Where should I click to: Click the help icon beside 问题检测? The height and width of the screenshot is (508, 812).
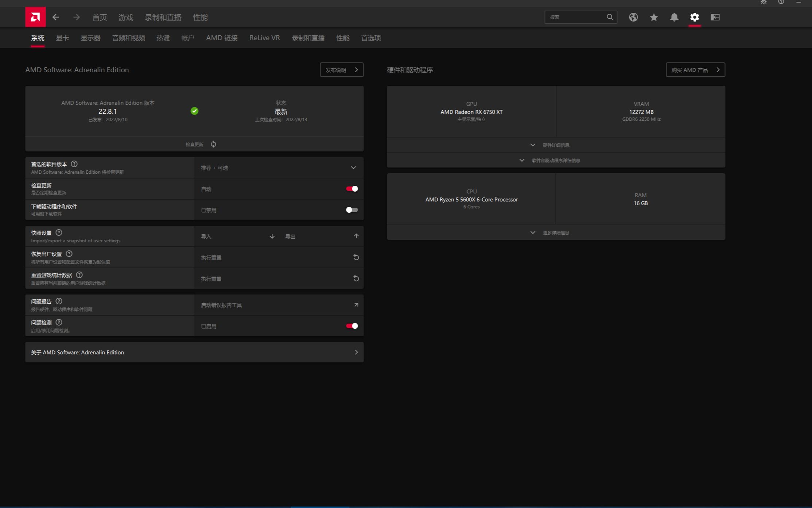(59, 322)
